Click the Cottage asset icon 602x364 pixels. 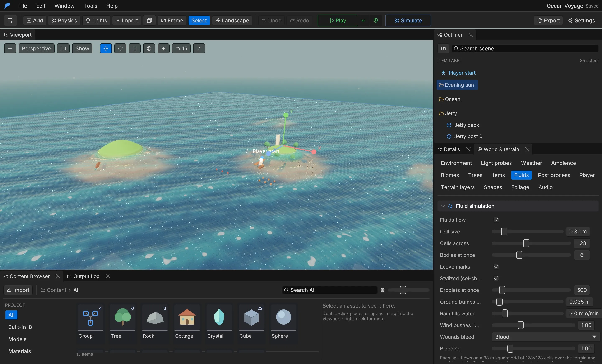187,318
